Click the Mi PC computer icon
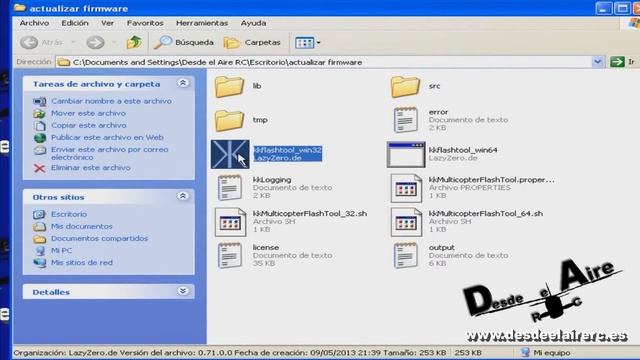 pyautogui.click(x=40, y=251)
